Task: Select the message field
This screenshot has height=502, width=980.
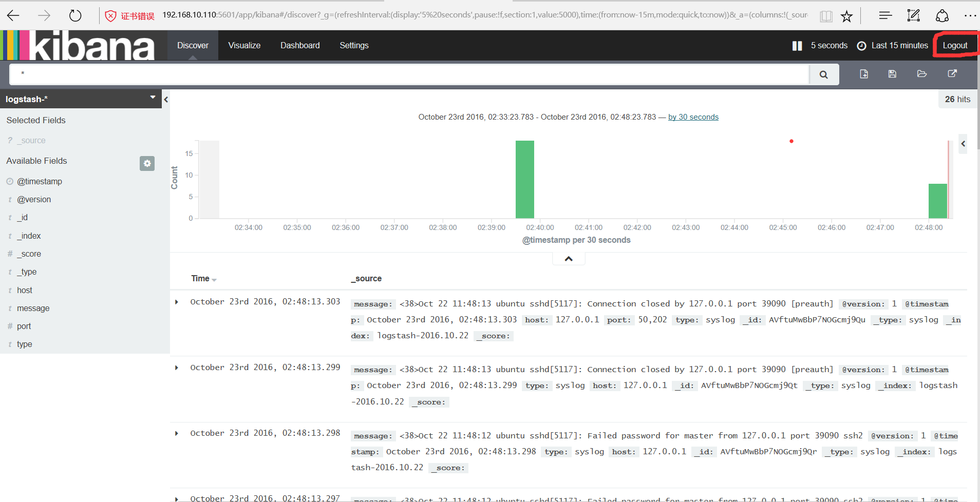Action: tap(33, 308)
